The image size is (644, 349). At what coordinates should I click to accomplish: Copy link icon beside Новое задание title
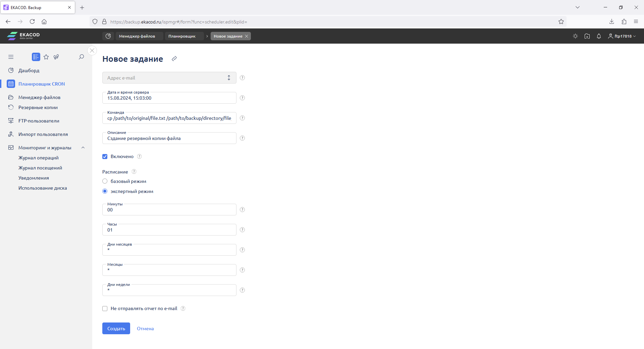(174, 59)
